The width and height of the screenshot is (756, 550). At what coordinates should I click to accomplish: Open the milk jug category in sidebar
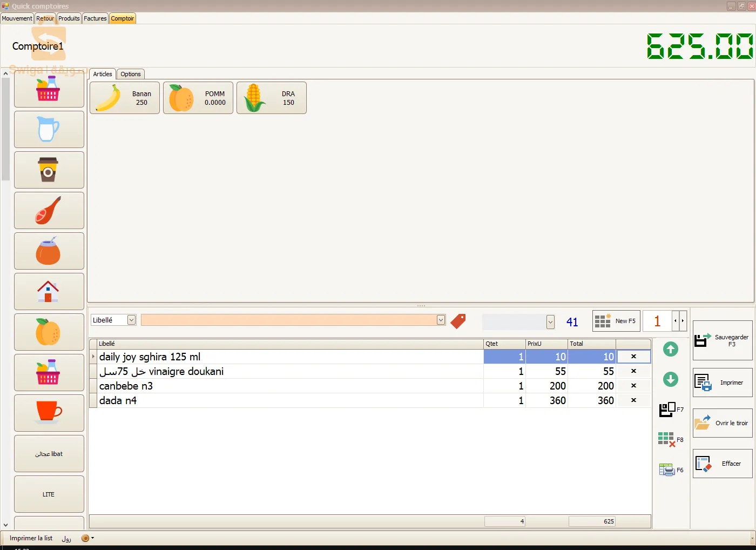49,129
